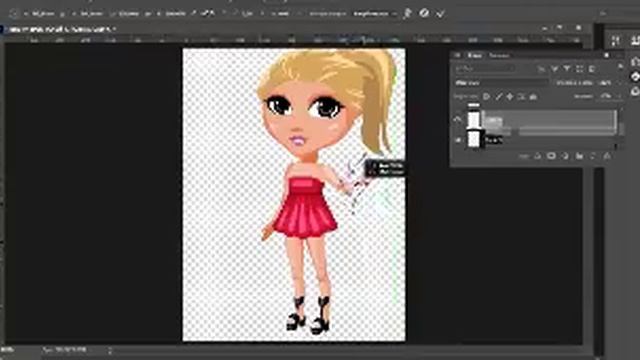The width and height of the screenshot is (640, 360).
Task: Click the zoom level field in status bar
Action: click(7, 350)
